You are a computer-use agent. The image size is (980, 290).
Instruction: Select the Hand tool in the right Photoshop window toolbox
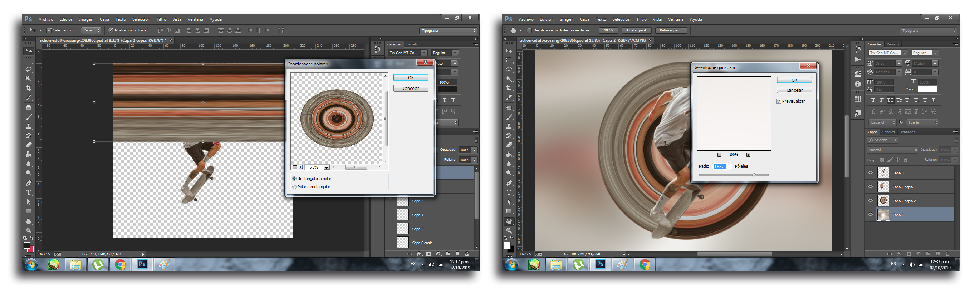(x=509, y=221)
